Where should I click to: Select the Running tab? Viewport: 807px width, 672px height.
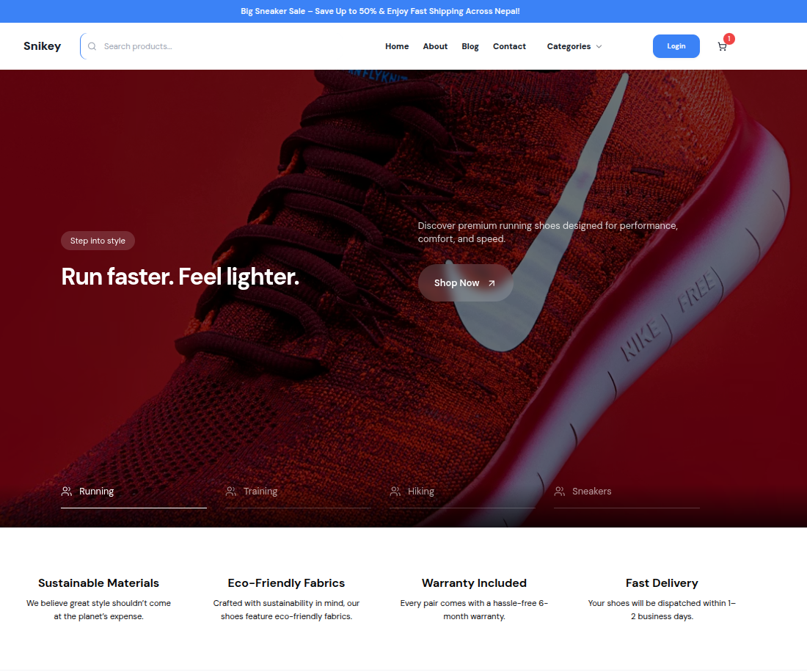pyautogui.click(x=96, y=492)
